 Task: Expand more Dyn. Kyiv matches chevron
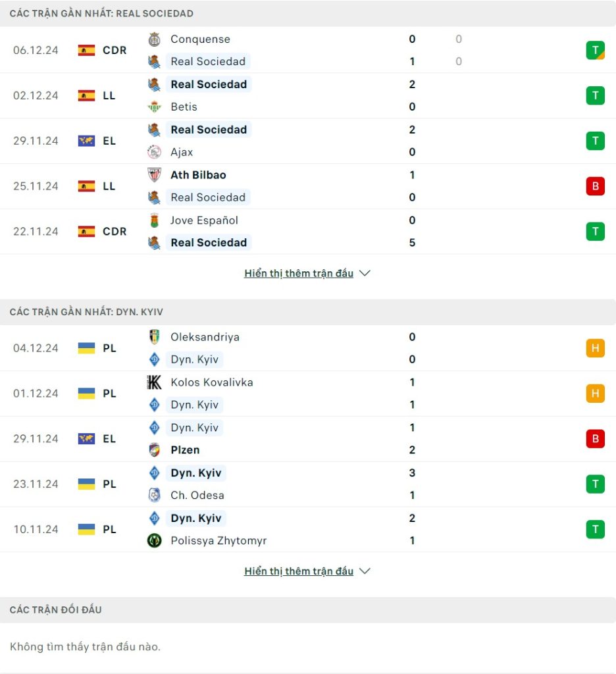(x=365, y=571)
